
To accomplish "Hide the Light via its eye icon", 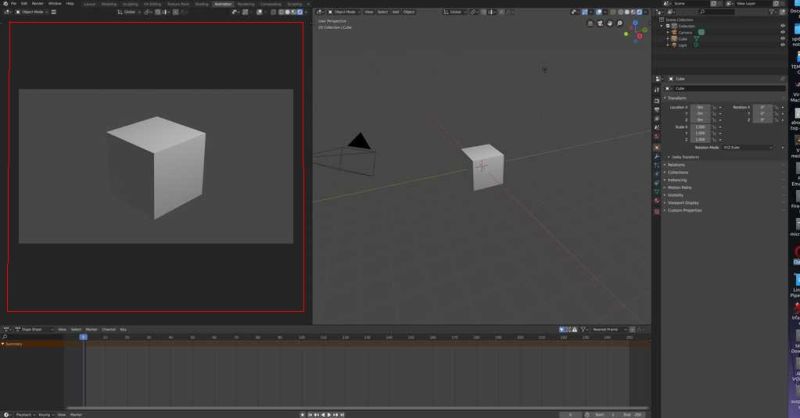I will point(783,45).
